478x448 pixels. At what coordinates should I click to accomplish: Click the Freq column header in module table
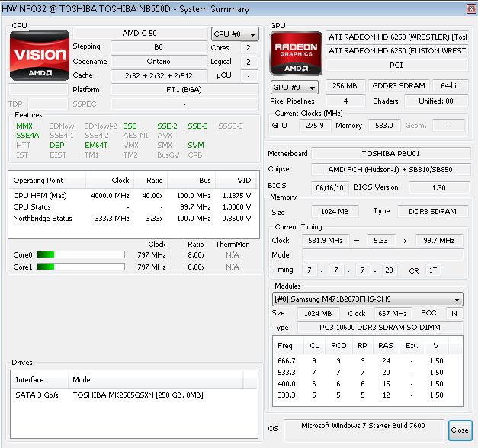(288, 346)
